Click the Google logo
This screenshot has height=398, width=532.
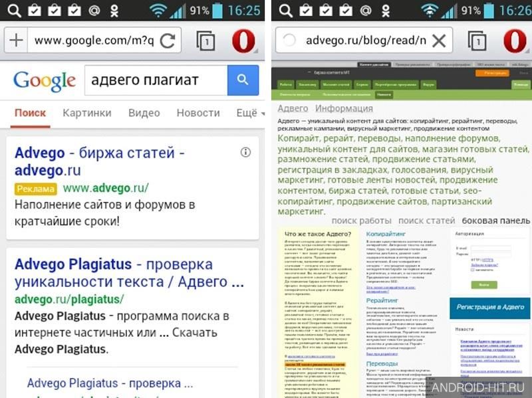(x=45, y=81)
